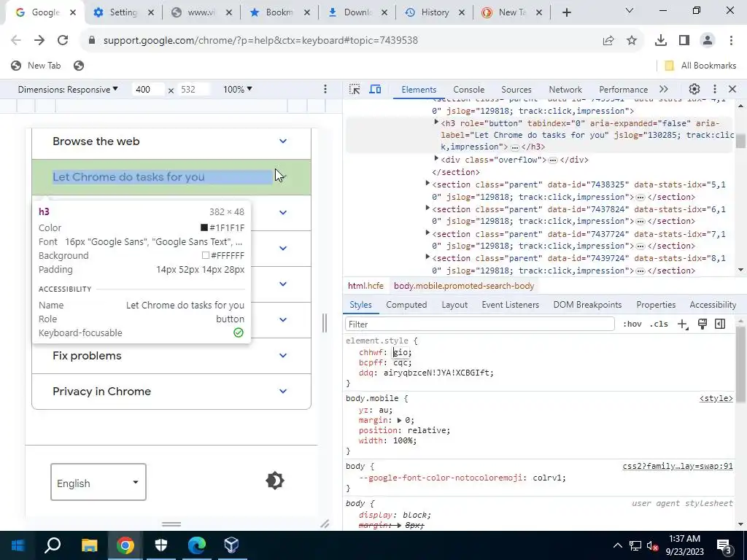
Task: Toggle common rendering emulations paintbrush icon
Action: 702,324
